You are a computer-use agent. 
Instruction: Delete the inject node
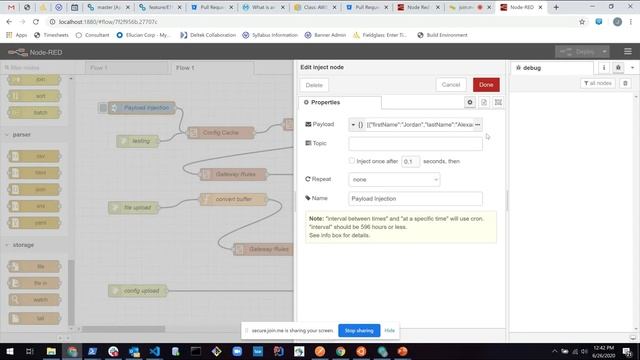(x=314, y=85)
